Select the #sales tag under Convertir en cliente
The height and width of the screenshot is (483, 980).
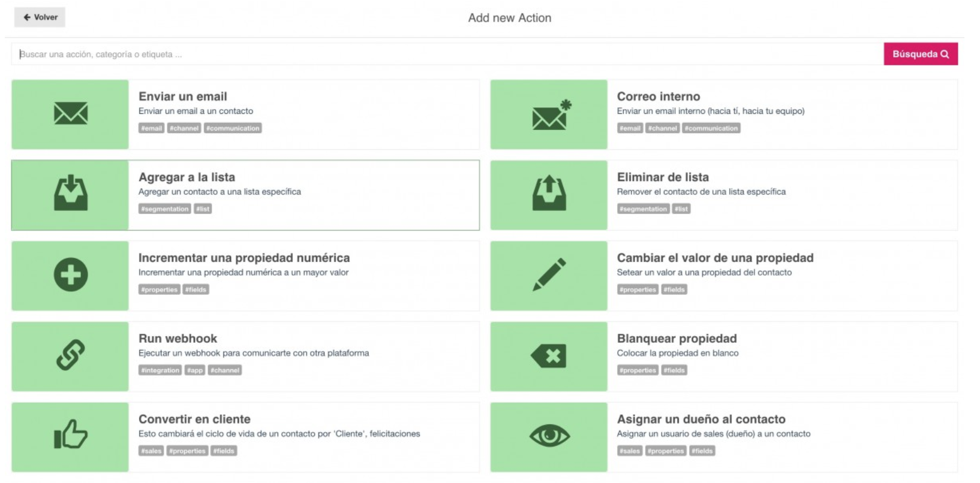(151, 451)
